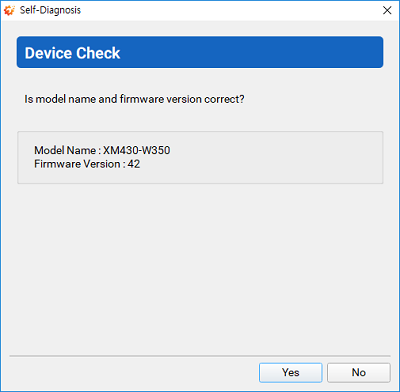
Task: Click the blue Device Check header banner
Action: (x=200, y=52)
